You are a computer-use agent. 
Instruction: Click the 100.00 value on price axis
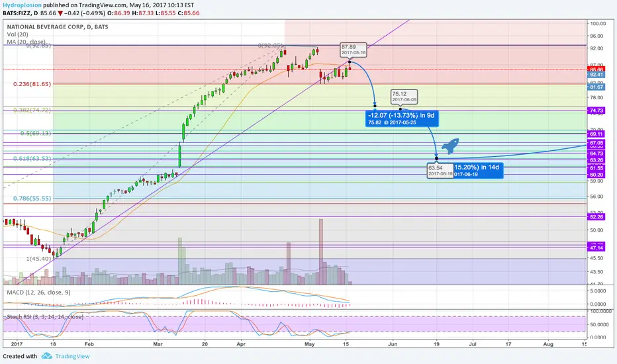(597, 24)
